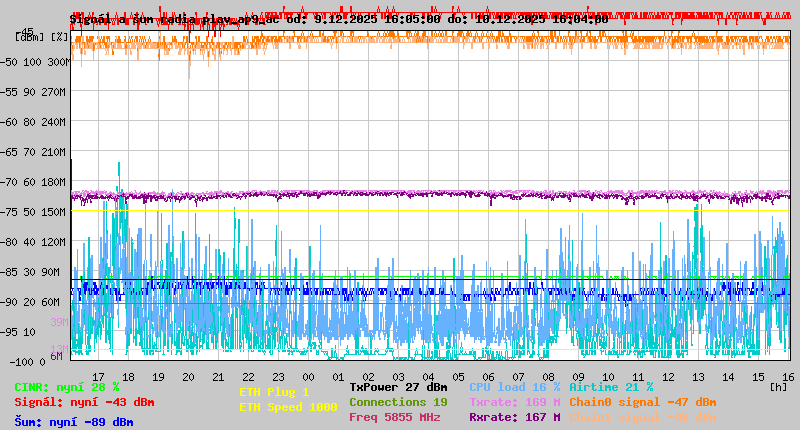Select the 'CPU load 16 %' legend entry
The height and width of the screenshot is (430, 800).
(x=514, y=387)
